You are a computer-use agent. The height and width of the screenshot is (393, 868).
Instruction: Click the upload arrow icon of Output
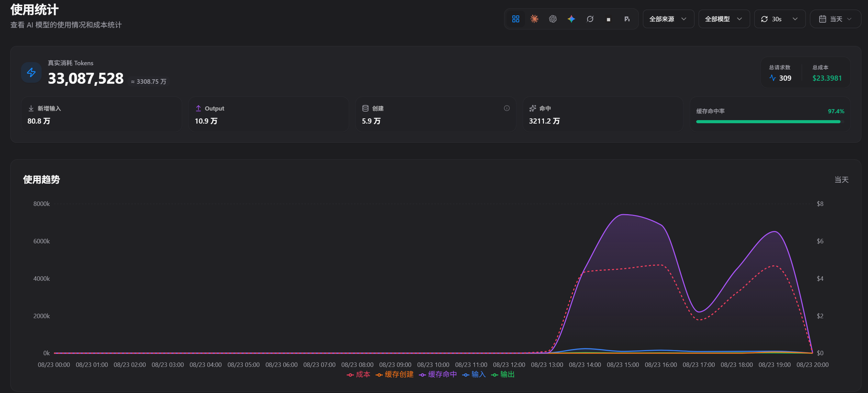coord(198,108)
